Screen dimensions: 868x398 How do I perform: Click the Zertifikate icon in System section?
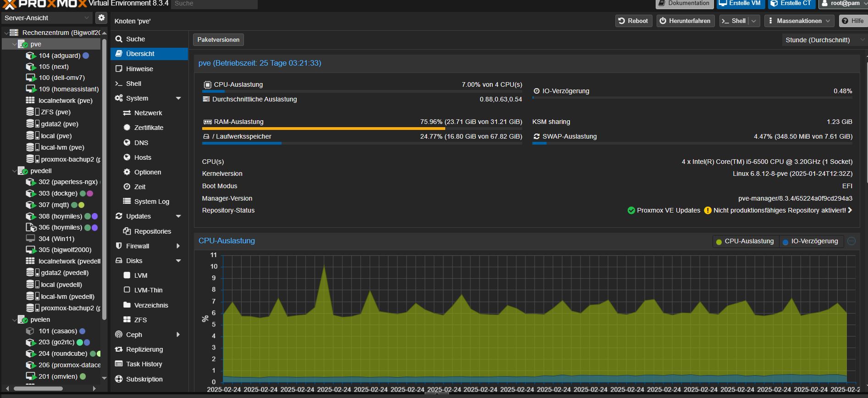click(x=127, y=128)
